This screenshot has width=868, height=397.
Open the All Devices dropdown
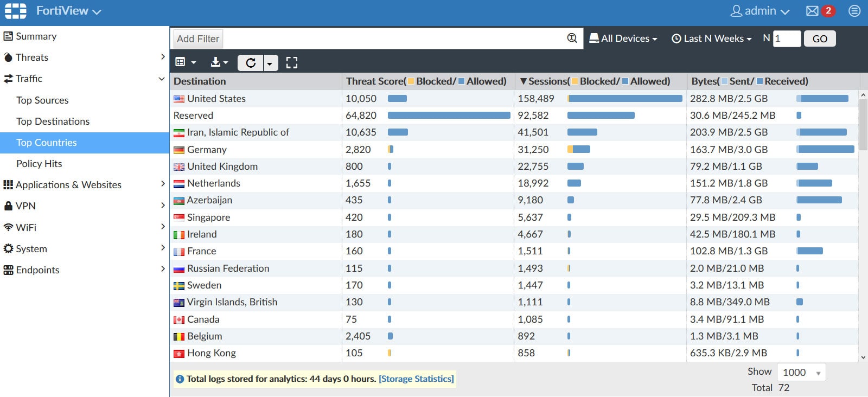(x=623, y=39)
